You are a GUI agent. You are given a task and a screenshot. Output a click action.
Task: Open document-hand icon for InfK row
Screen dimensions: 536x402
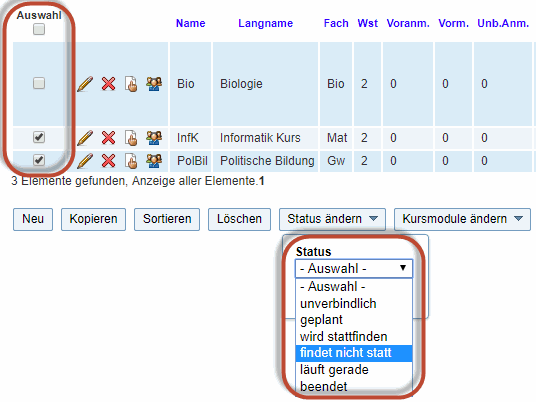coord(131,138)
